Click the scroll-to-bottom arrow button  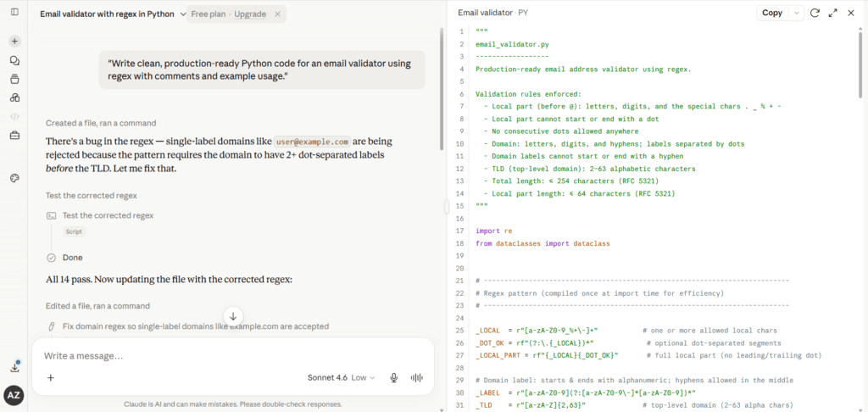(233, 316)
